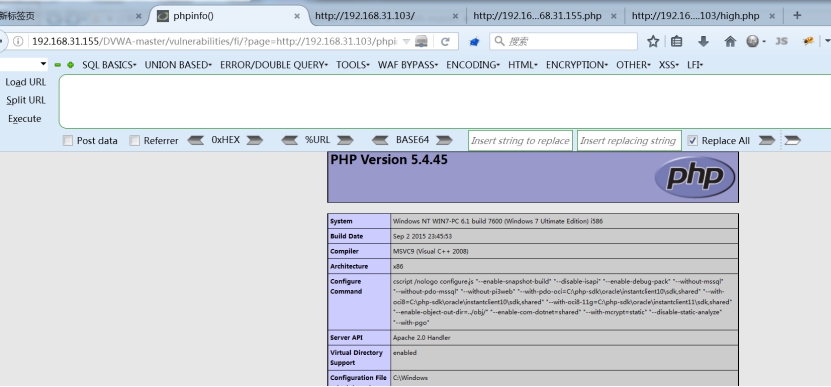Expand the TOOLS menu
This screenshot has height=387, width=831.
[x=353, y=65]
